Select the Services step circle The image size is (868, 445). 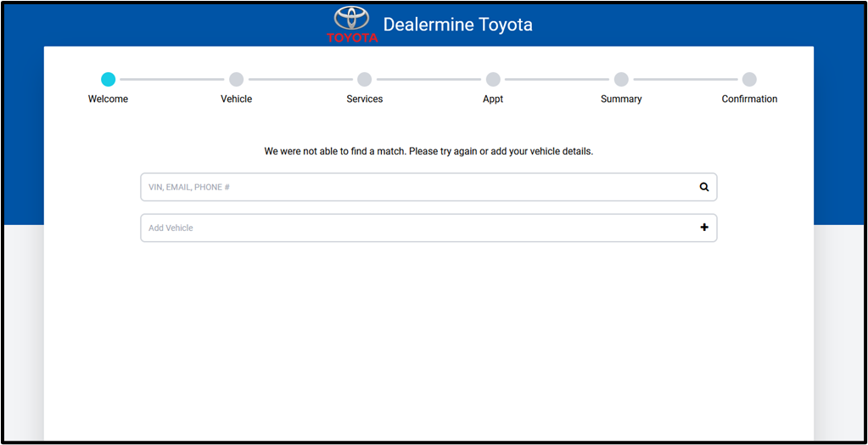click(364, 79)
